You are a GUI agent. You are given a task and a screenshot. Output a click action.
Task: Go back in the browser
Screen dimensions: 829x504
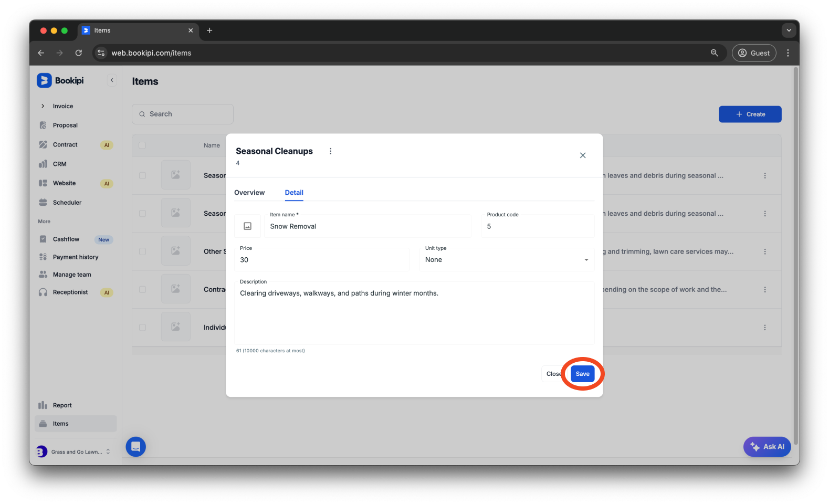click(x=41, y=53)
